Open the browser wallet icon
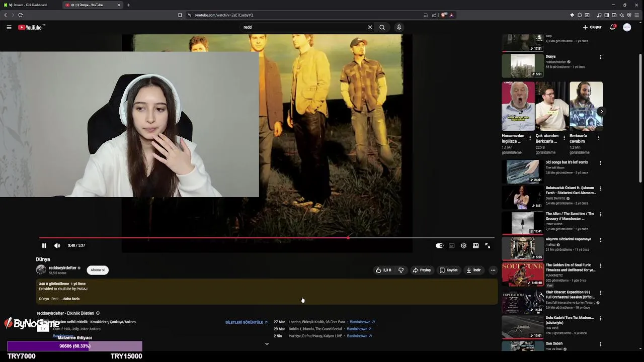 coord(614,15)
